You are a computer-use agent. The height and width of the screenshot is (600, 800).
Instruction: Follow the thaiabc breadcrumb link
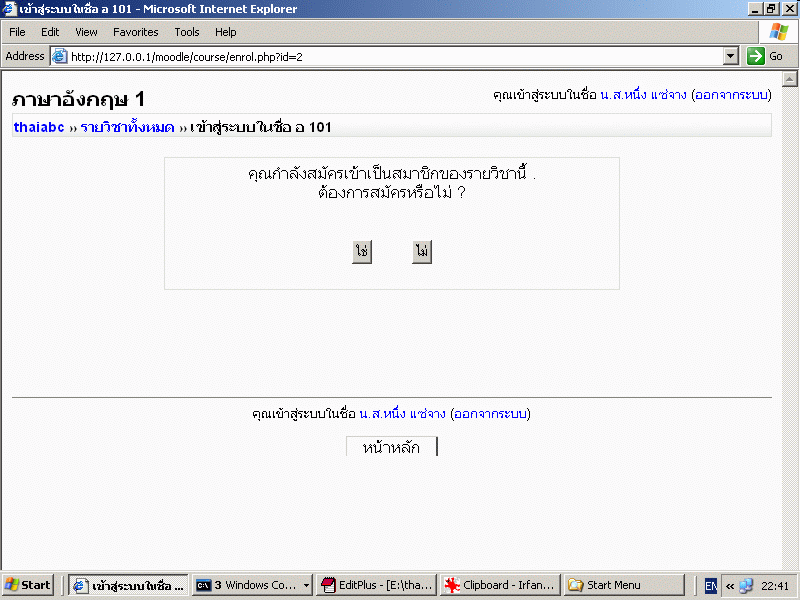click(39, 127)
